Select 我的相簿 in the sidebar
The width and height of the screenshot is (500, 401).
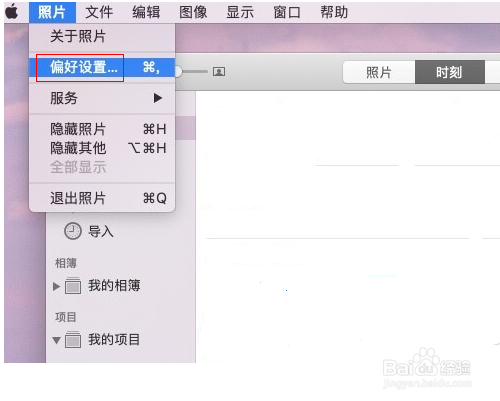(x=114, y=286)
